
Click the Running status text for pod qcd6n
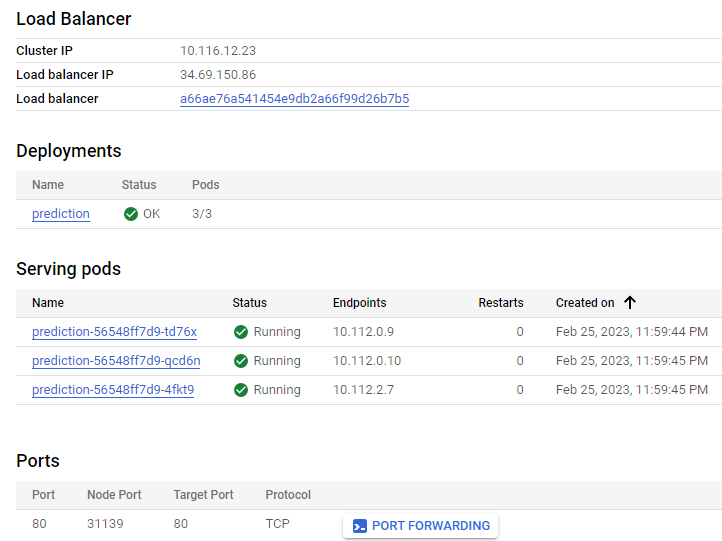coord(277,361)
